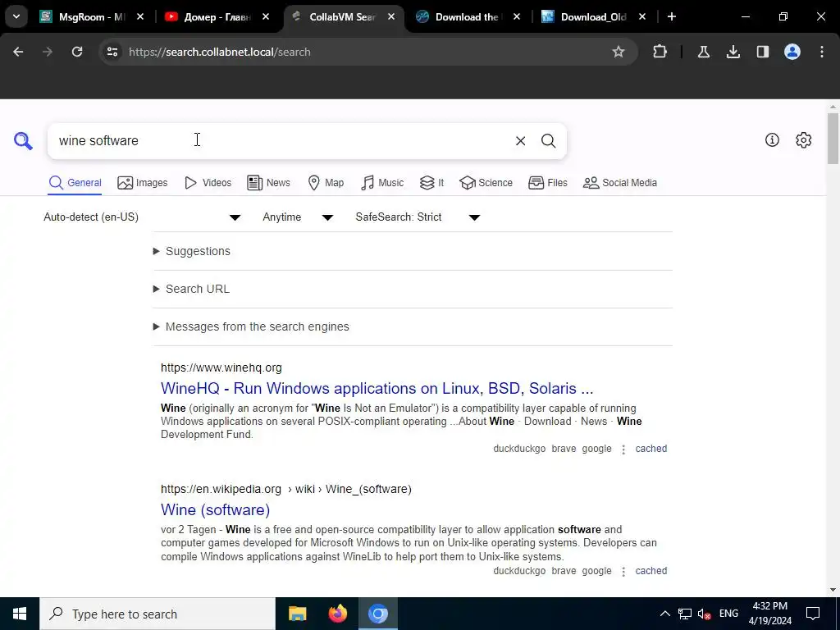
Task: Select the Files search category
Action: click(547, 183)
